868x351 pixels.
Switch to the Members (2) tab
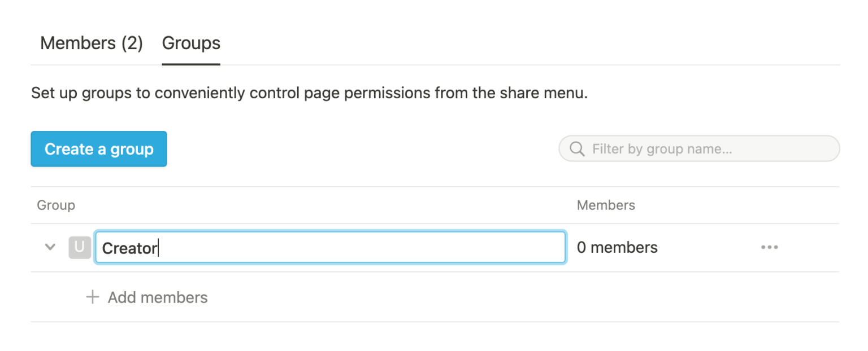[x=91, y=43]
